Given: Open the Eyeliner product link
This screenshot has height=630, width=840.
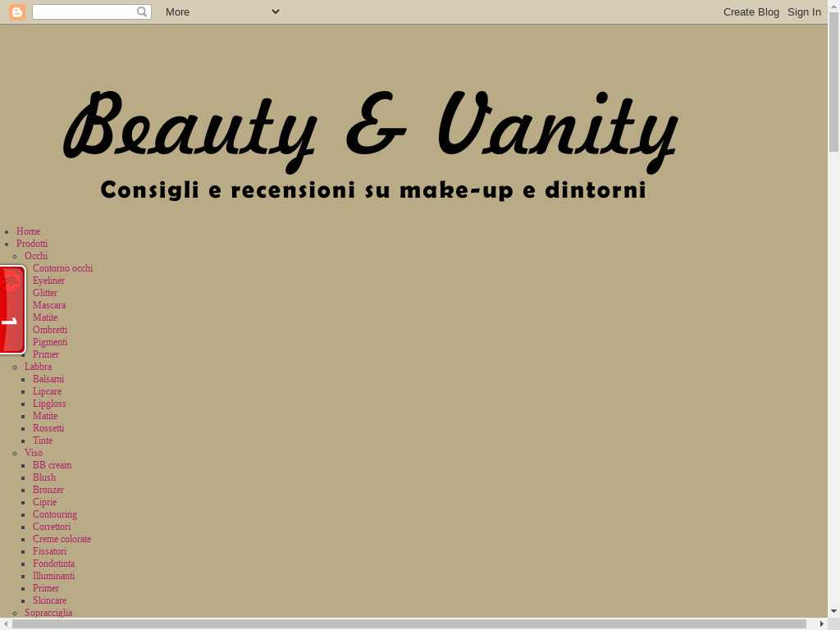Looking at the screenshot, I should coord(48,281).
